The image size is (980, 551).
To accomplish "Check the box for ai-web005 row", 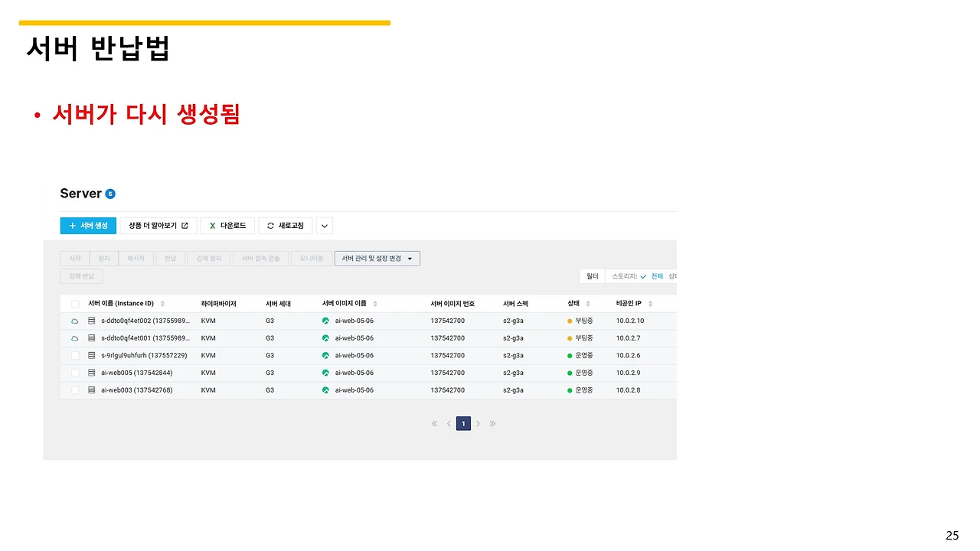I will (x=75, y=373).
